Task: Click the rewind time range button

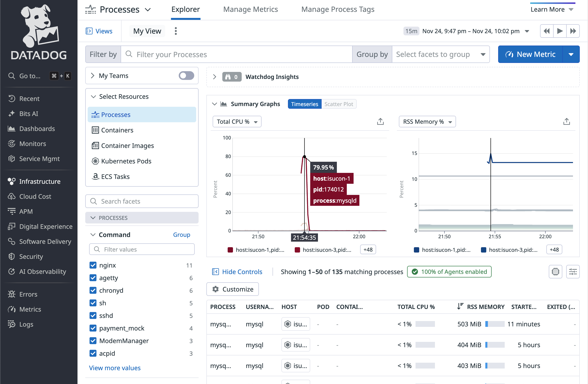Action: pyautogui.click(x=547, y=31)
